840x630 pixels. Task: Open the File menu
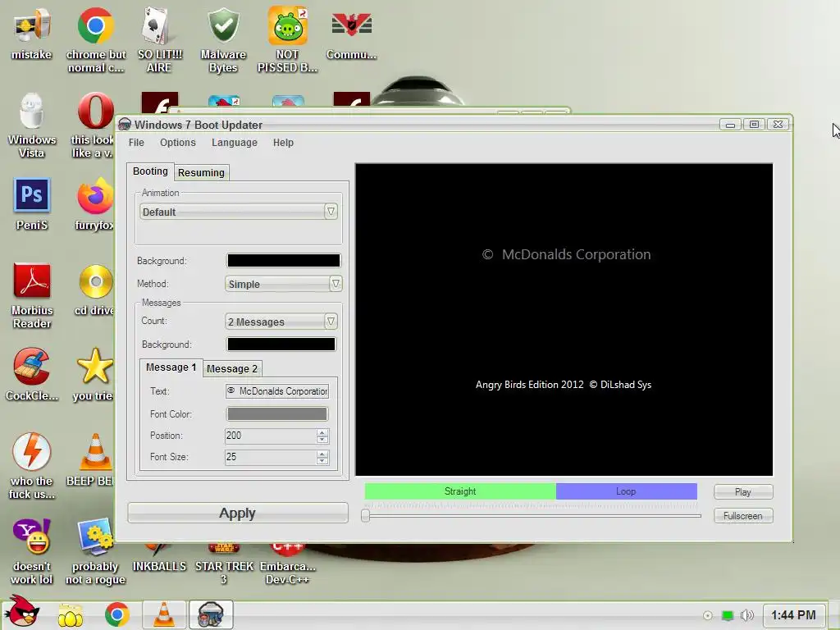point(136,143)
